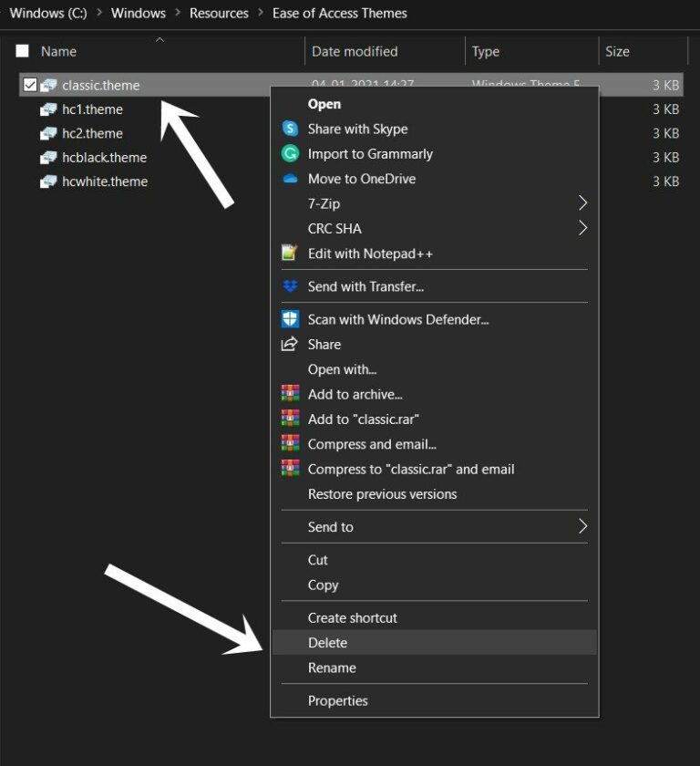Sort files by the Name column header
Viewport: 700px width, 766px height.
tap(58, 51)
